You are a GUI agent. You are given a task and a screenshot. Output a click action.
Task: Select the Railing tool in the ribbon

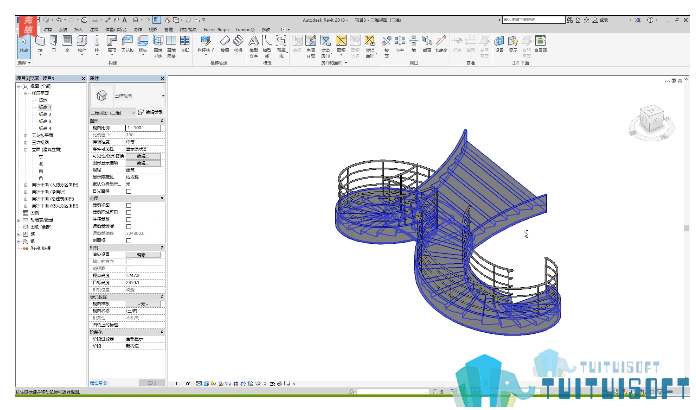pos(205,44)
